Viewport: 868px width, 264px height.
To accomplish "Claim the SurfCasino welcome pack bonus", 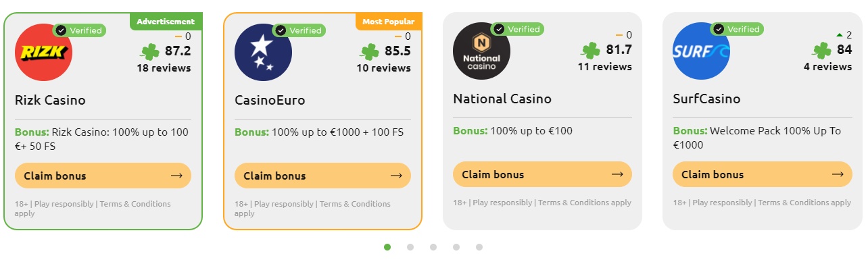I will coord(762,174).
